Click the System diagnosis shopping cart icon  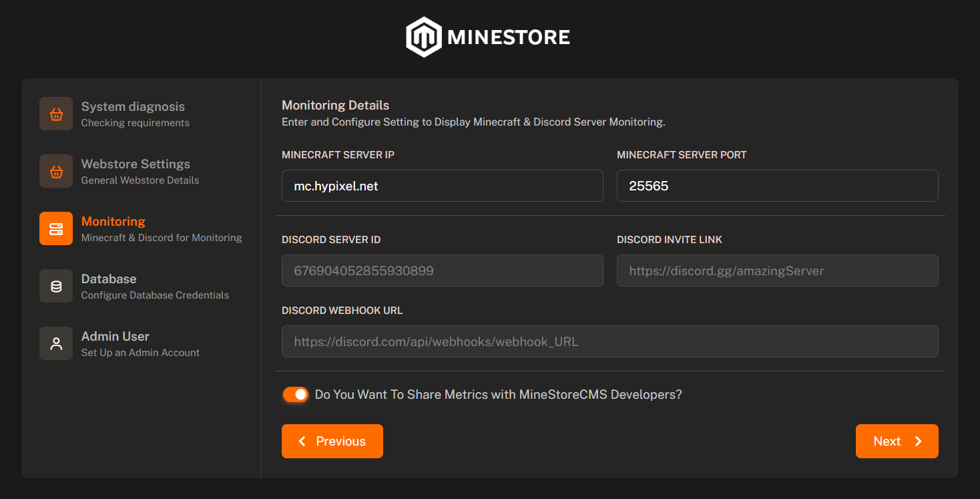(x=56, y=114)
